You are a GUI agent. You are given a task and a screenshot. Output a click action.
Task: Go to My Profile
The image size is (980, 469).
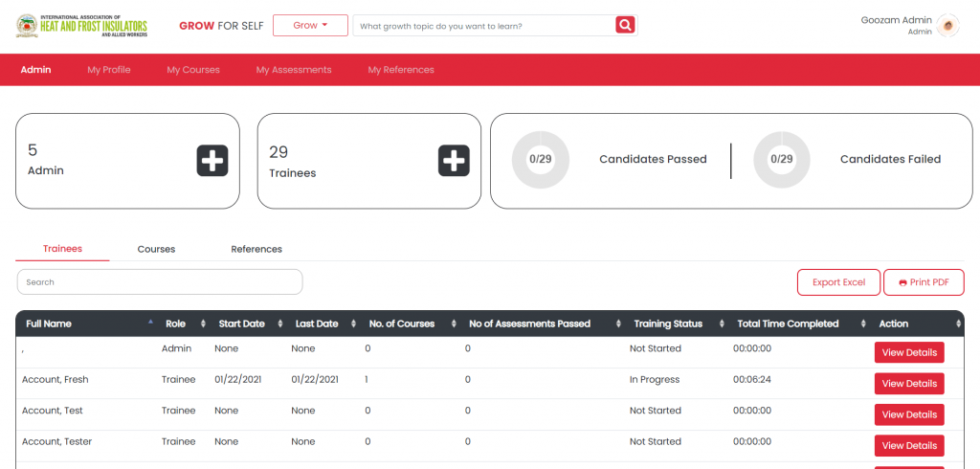[109, 70]
